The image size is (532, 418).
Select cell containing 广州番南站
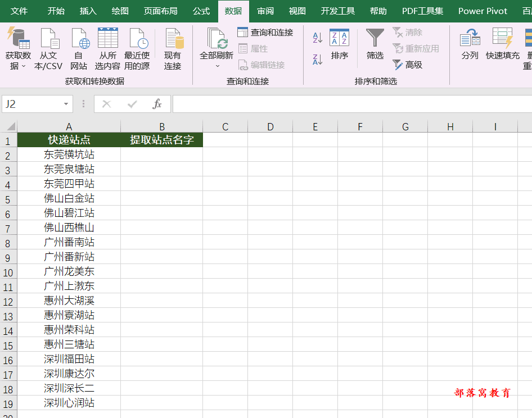[x=69, y=242]
